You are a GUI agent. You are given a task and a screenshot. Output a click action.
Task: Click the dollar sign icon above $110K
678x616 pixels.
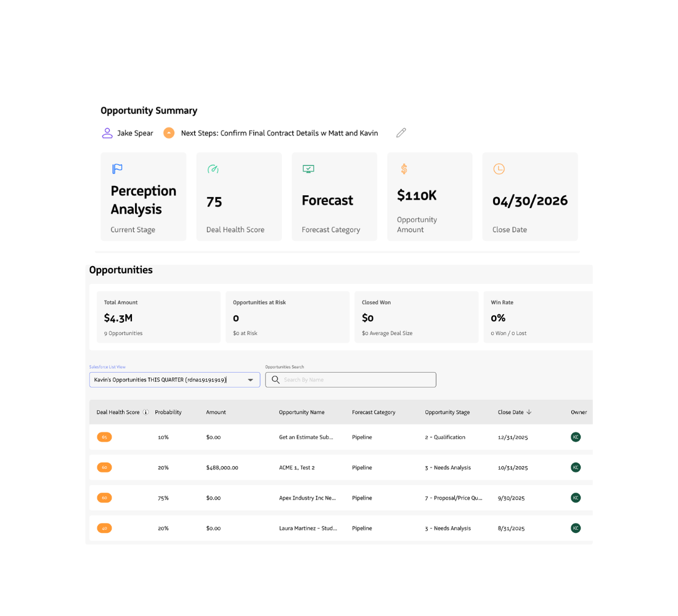(404, 168)
